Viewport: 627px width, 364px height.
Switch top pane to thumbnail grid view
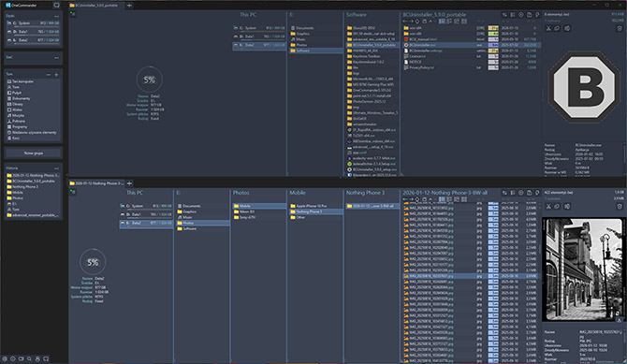(x=464, y=21)
